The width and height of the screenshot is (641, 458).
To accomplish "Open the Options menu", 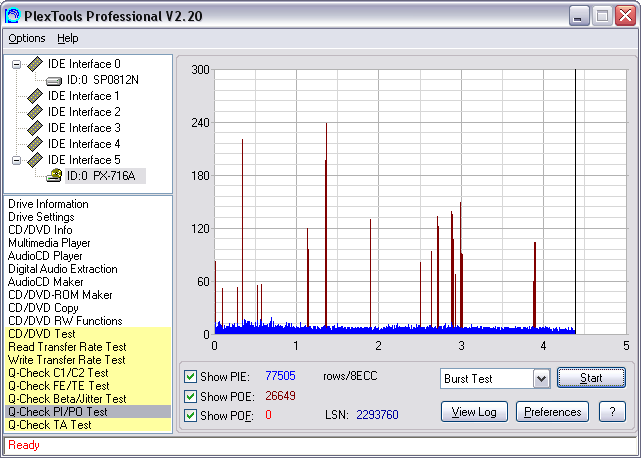I will click(27, 38).
